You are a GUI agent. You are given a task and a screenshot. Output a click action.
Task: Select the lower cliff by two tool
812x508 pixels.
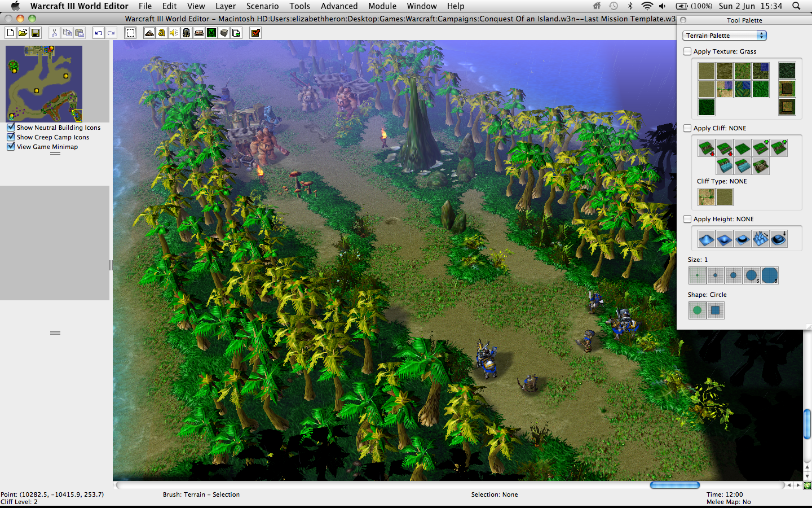point(707,148)
